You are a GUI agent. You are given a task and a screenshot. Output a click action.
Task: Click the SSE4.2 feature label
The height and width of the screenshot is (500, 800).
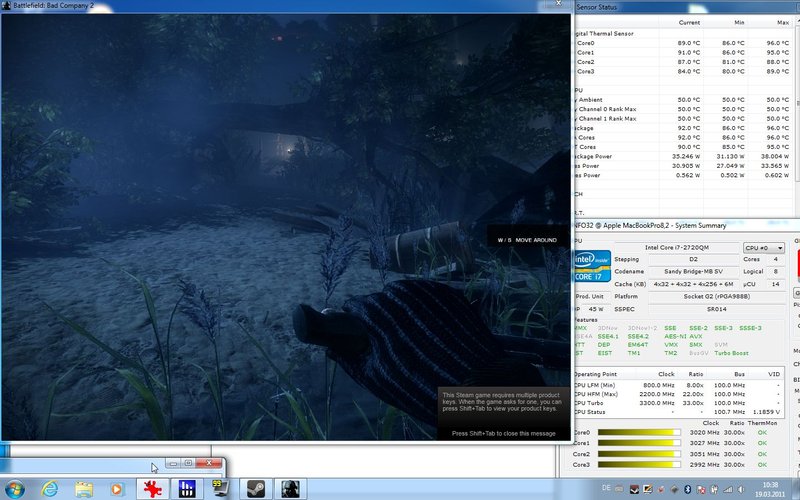[638, 337]
